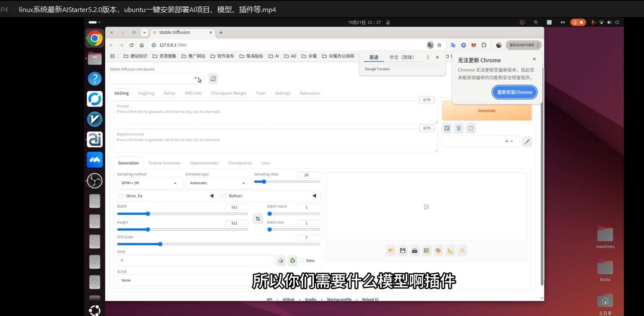Save zip archive of images icon

(x=415, y=251)
